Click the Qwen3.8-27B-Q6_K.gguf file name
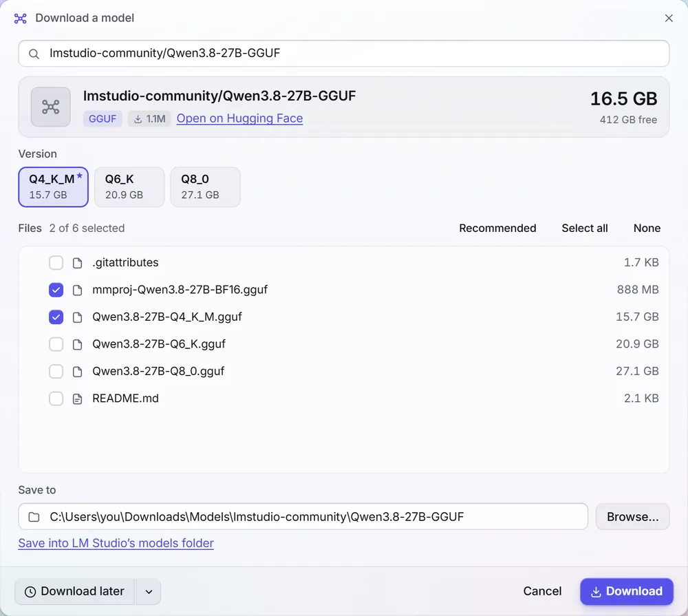The width and height of the screenshot is (688, 616). 159,344
